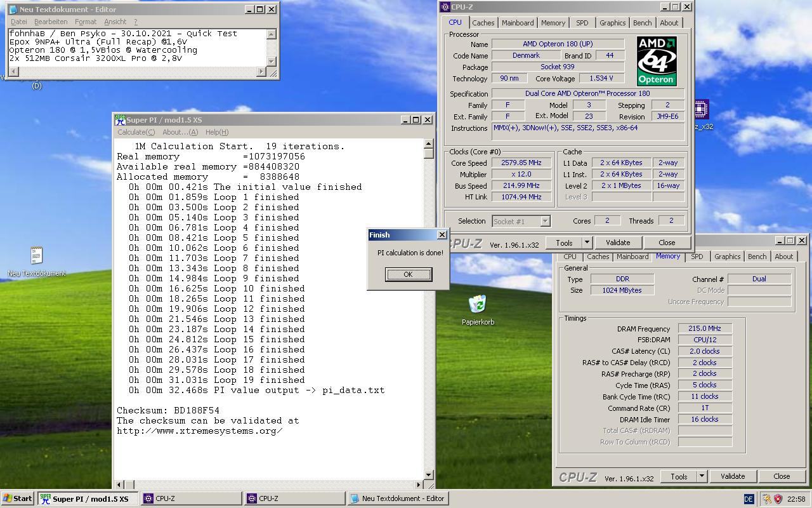
Task: Open the Calculate(C) menu in Super PI
Action: (x=136, y=132)
